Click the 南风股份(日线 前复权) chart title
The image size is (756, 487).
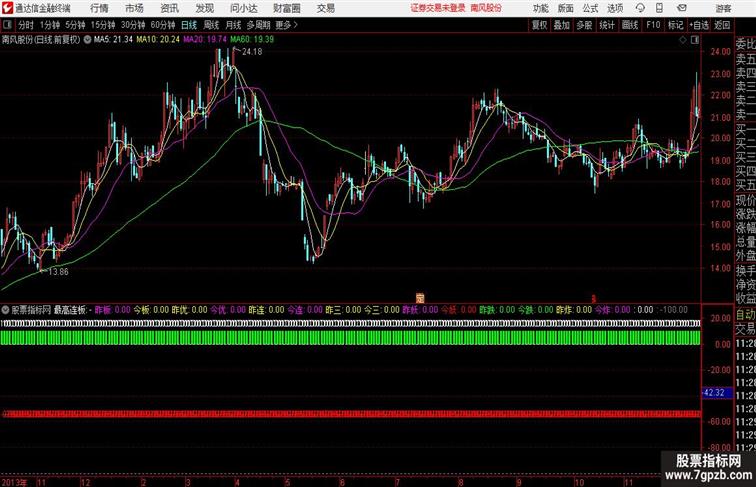[x=41, y=40]
